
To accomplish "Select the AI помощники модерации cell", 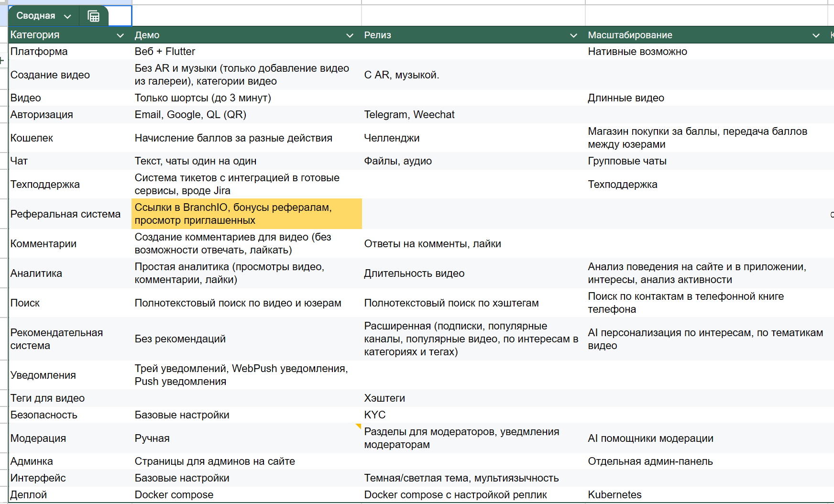I will 650,438.
